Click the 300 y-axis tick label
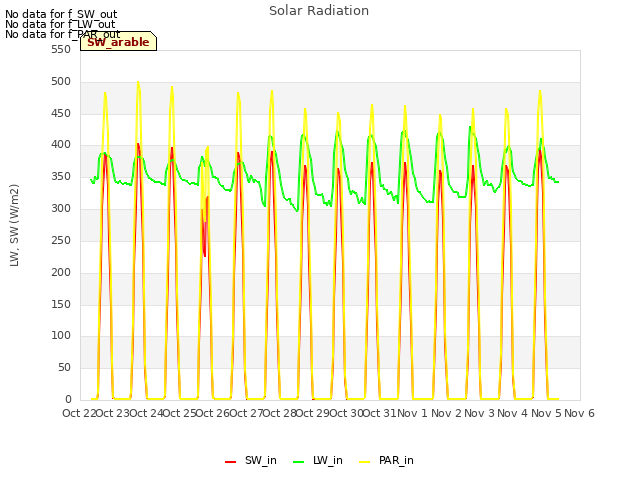The width and height of the screenshot is (640, 480). tap(61, 209)
